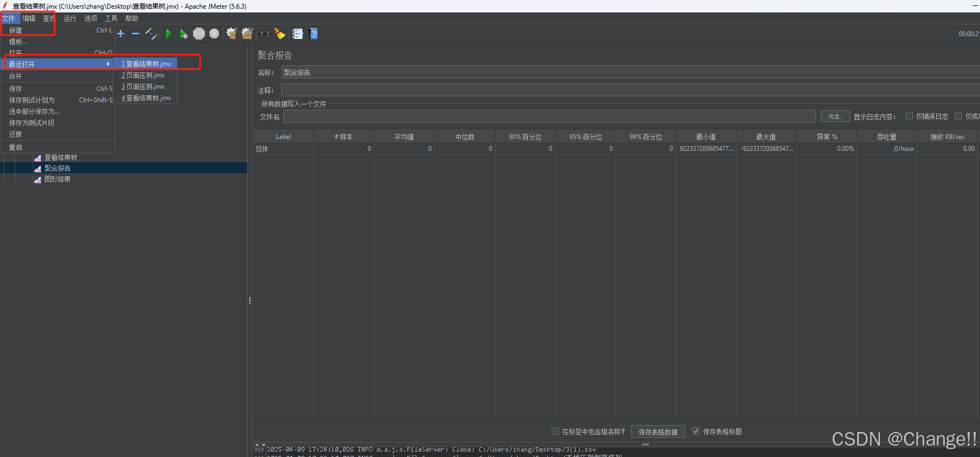This screenshot has height=457, width=980.
Task: Choose 还原 menu entry
Action: pos(58,134)
